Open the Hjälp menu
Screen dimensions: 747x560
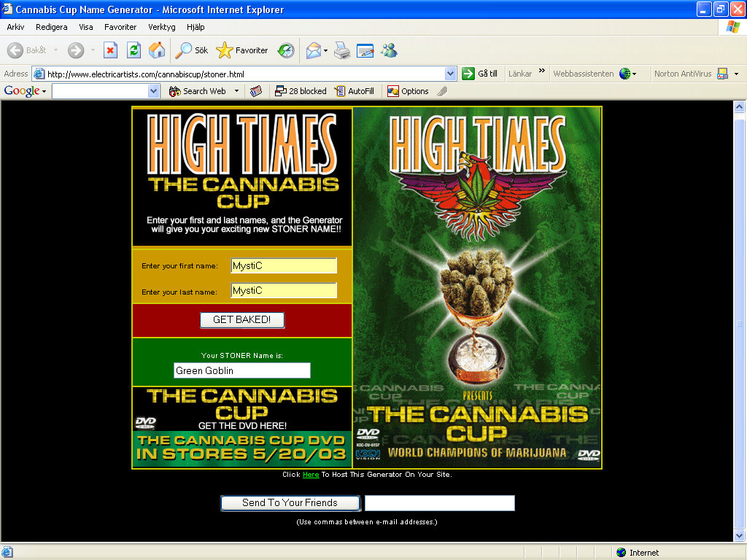pos(196,27)
